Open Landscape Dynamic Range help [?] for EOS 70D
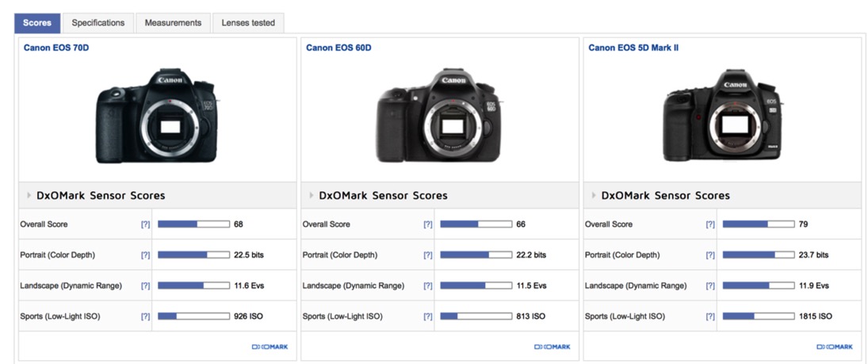Screen dimensions: 868x364 (x=145, y=285)
